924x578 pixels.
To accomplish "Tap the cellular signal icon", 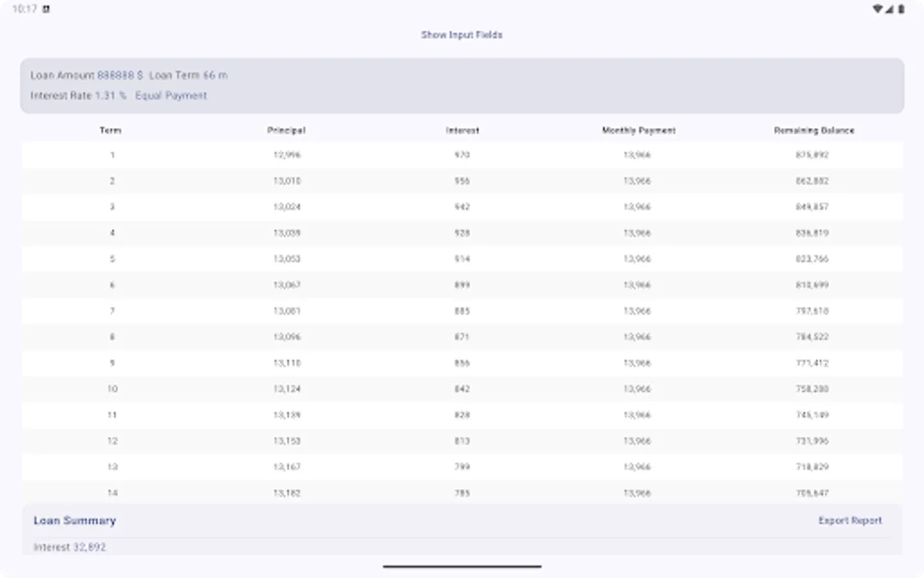I will 890,9.
